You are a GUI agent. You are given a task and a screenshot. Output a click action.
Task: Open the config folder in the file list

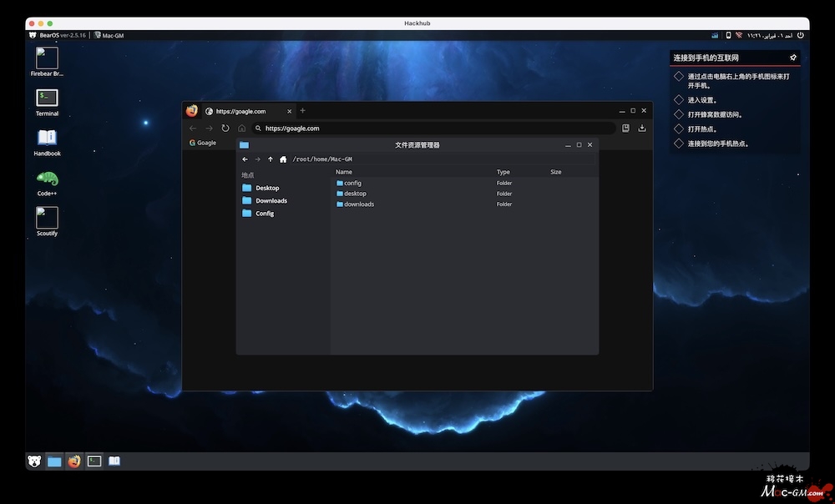[352, 183]
